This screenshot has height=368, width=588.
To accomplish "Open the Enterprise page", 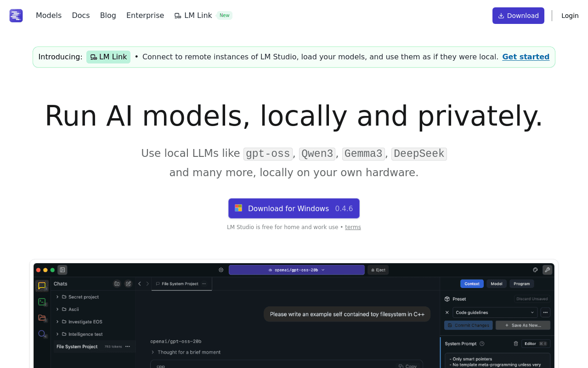I will pos(145,16).
